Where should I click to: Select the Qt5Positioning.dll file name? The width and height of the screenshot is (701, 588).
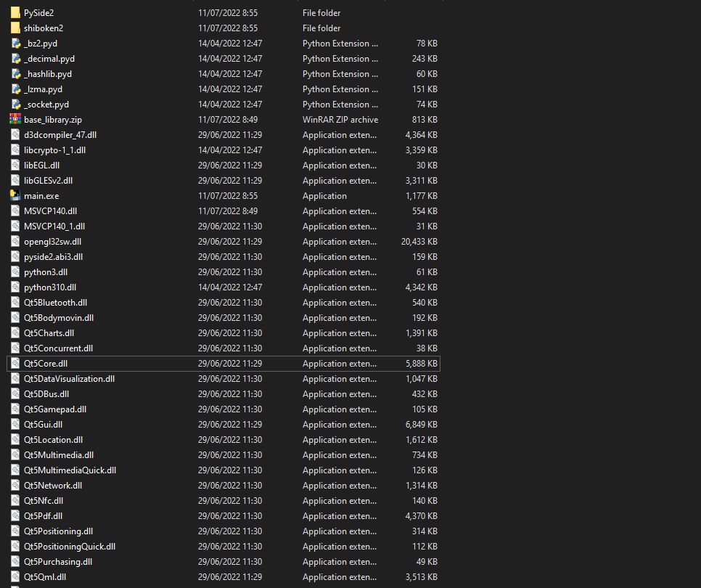(x=59, y=531)
